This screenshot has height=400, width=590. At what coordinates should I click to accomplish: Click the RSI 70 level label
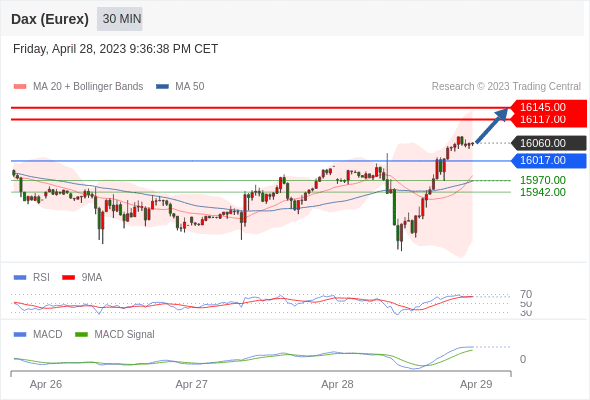526,294
